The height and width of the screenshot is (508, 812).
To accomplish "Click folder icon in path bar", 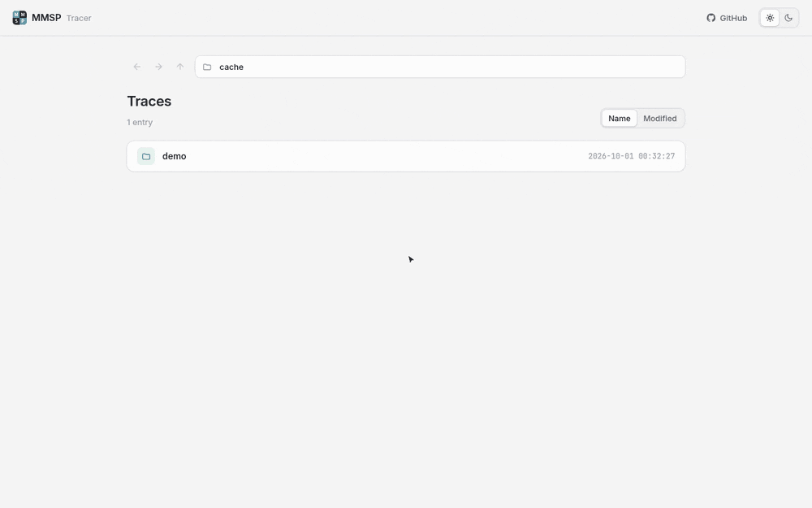I will (207, 67).
